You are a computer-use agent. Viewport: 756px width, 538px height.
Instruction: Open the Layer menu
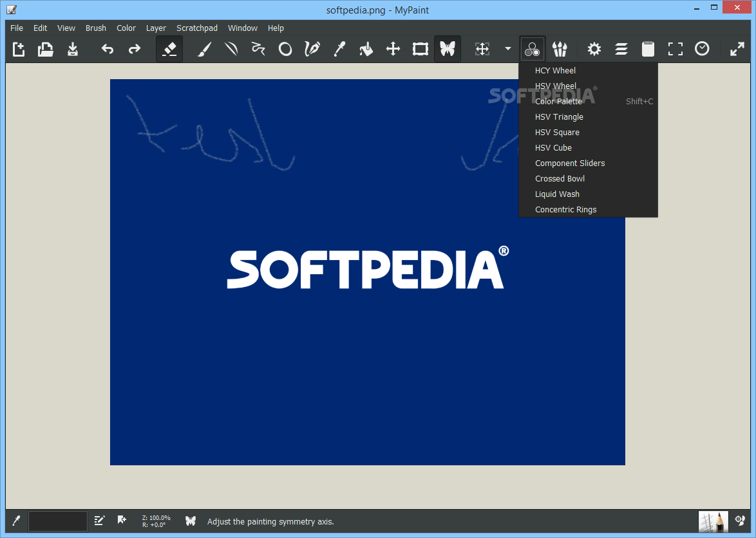(156, 28)
